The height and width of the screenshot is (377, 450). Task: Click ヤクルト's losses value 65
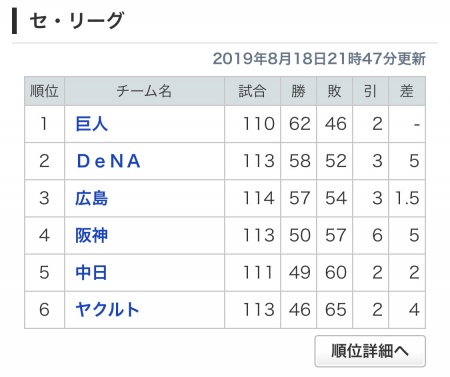[336, 310]
